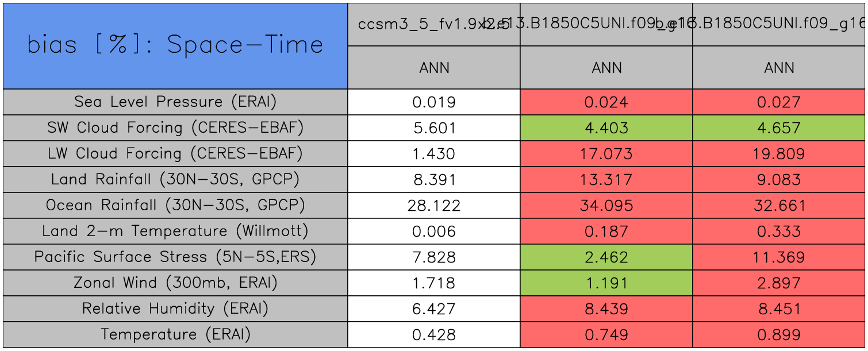This screenshot has height=351, width=868.
Task: Click the Sea Level Pressure (ERAI) row label
Action: pyautogui.click(x=175, y=102)
